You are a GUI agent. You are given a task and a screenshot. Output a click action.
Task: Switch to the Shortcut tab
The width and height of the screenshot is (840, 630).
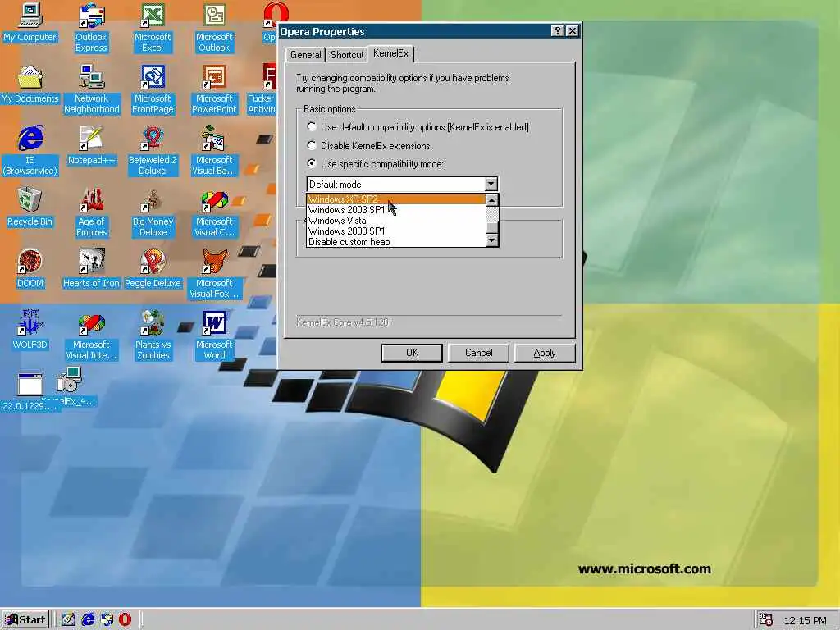[x=347, y=55]
